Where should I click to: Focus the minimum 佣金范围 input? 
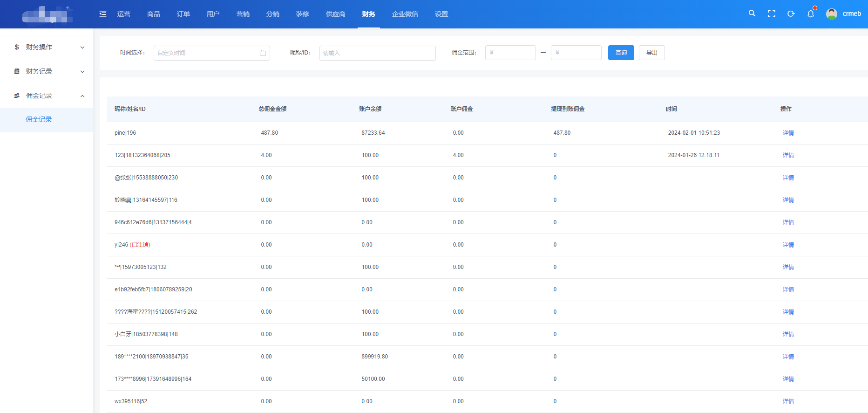tap(510, 53)
